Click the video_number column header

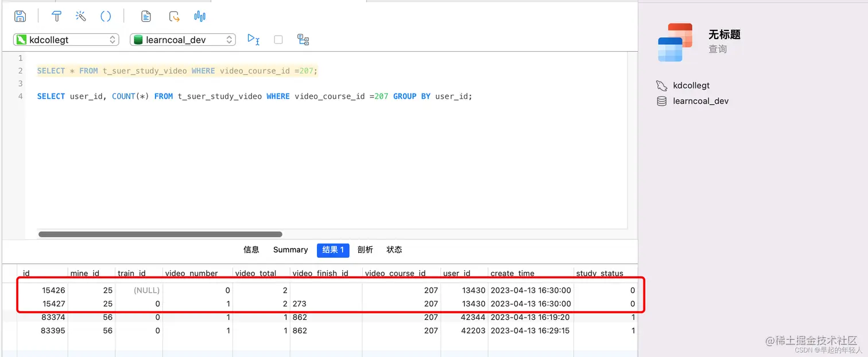[197, 273]
